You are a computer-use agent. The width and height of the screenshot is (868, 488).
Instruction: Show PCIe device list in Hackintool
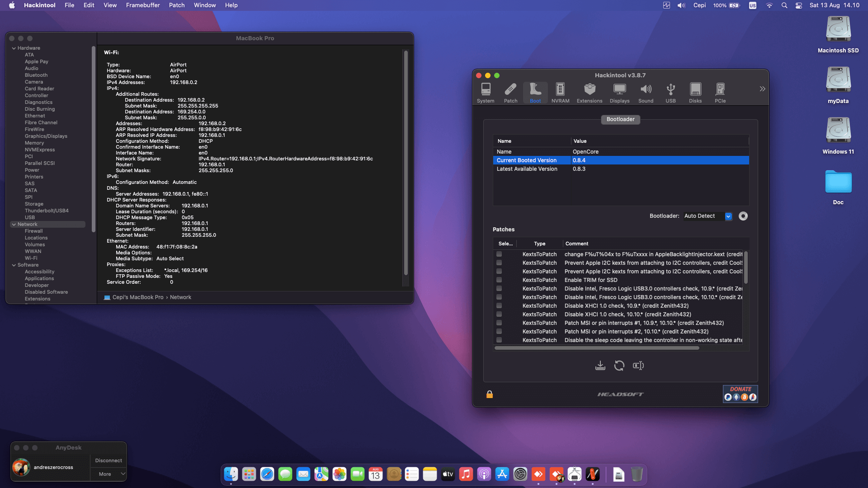pyautogui.click(x=720, y=93)
